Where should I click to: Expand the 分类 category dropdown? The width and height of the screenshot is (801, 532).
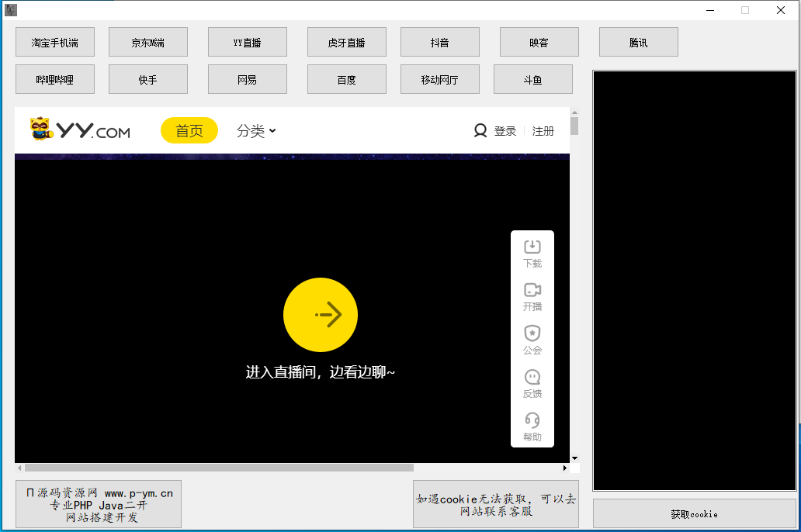coord(256,131)
